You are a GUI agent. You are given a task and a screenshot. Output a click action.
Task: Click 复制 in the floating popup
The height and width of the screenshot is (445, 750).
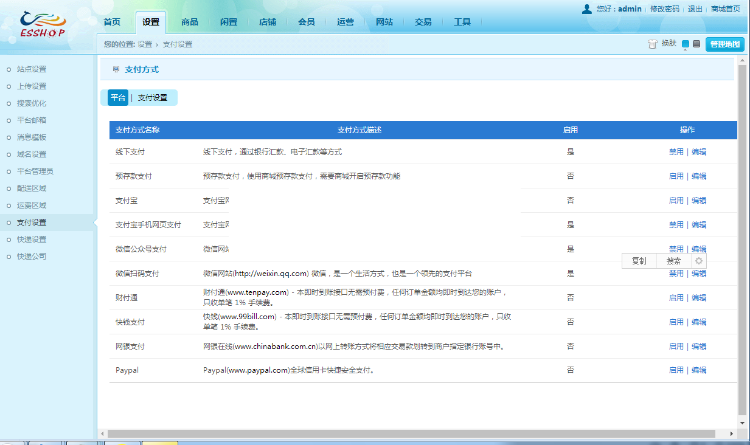tap(639, 261)
